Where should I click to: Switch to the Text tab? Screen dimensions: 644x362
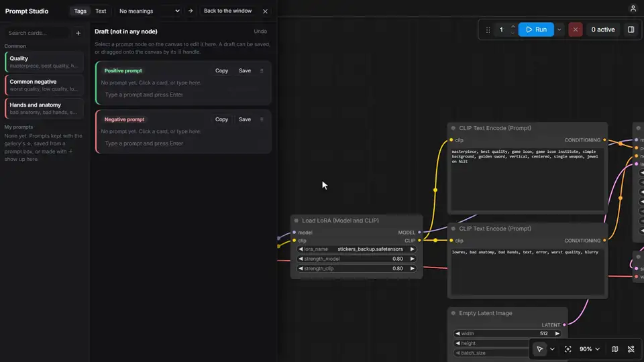coord(101,11)
